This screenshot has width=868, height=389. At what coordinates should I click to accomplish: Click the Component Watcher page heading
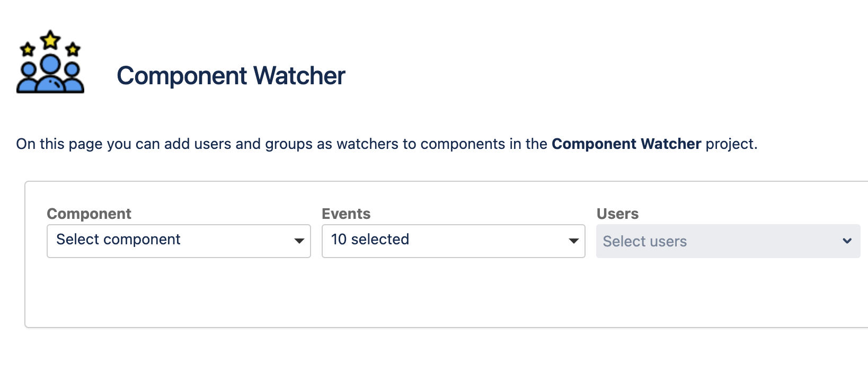[x=231, y=76]
